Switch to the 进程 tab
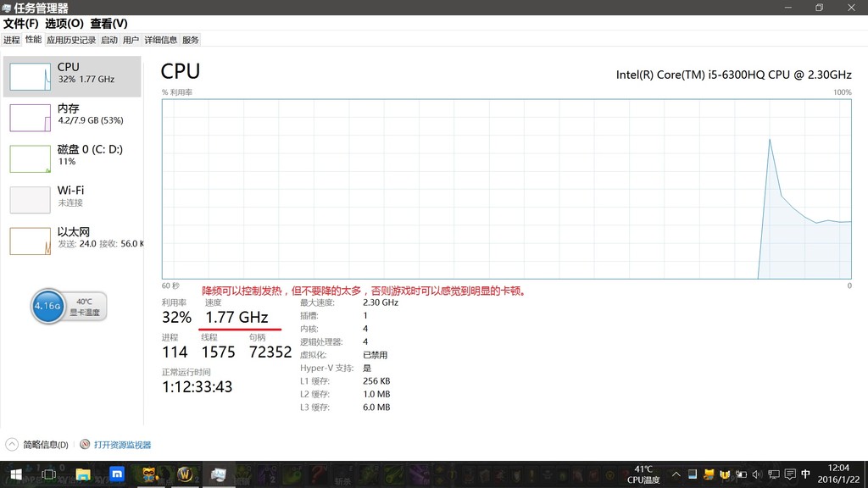The image size is (868, 488). pyautogui.click(x=11, y=40)
